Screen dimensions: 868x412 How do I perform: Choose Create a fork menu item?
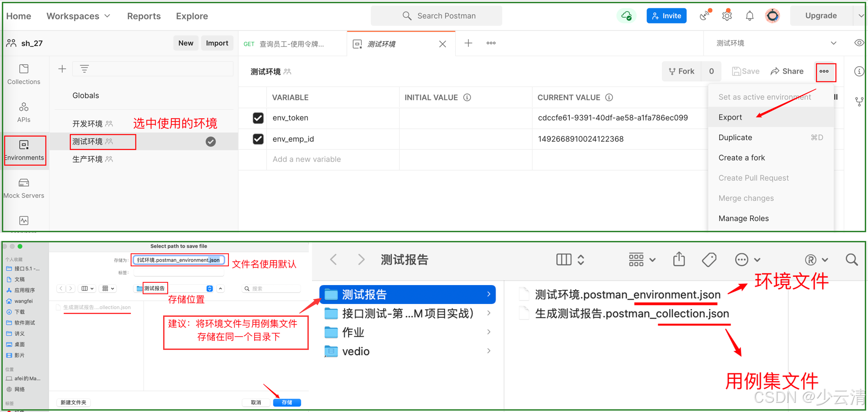[x=771, y=158]
